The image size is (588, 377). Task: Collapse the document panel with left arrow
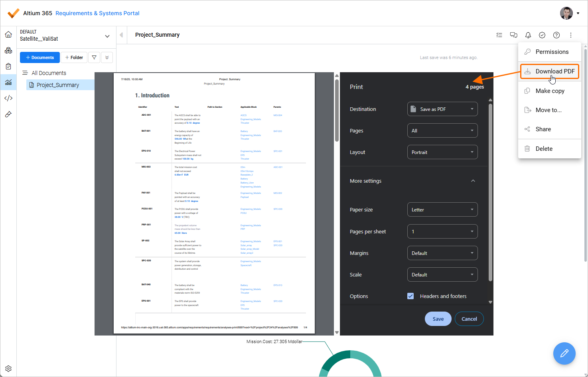coord(121,35)
